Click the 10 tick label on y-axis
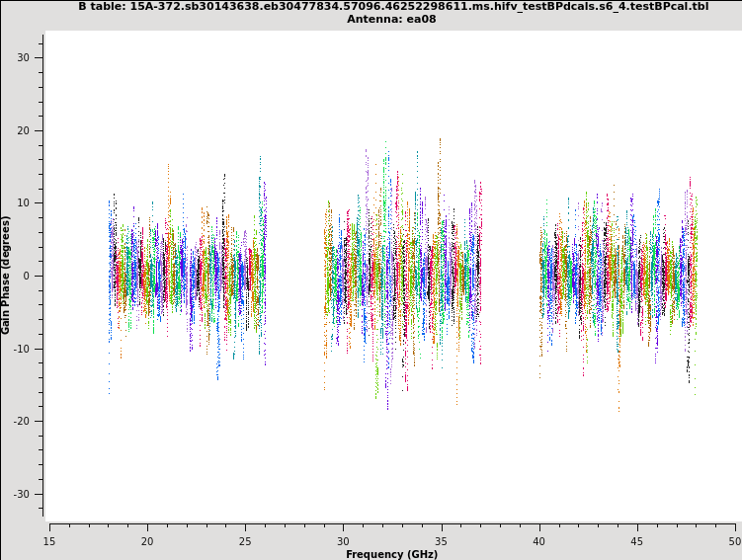The image size is (742, 560). point(24,203)
